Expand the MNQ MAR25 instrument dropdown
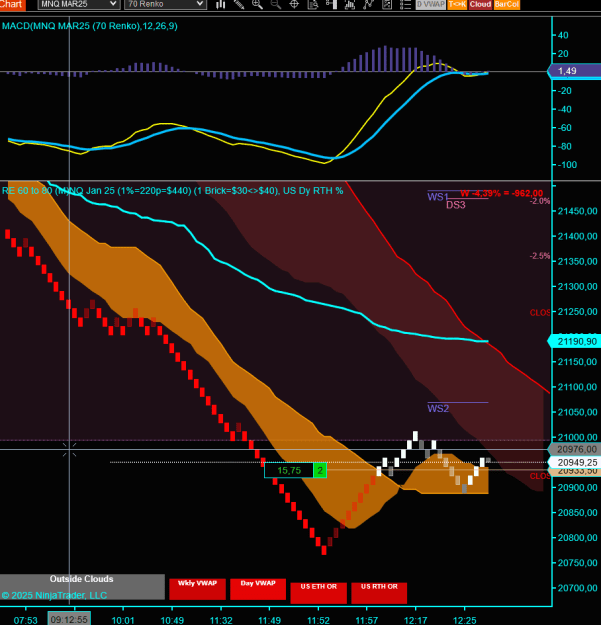 pyautogui.click(x=79, y=4)
